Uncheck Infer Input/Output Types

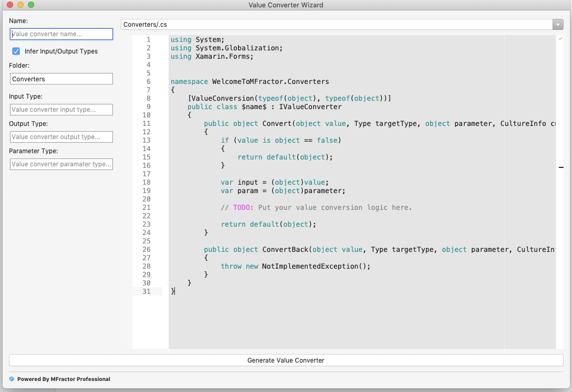[15, 51]
